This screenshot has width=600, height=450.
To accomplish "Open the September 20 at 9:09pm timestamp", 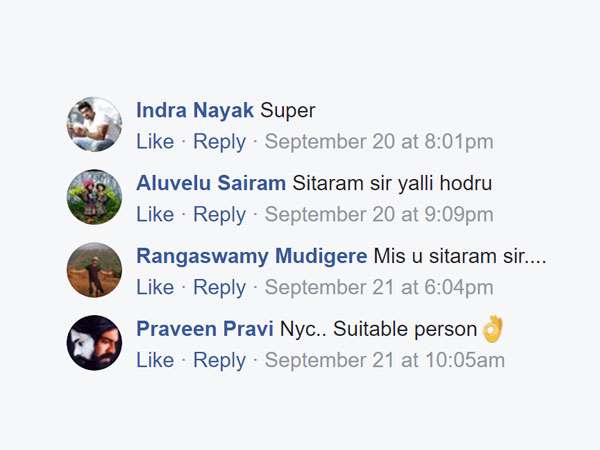I will click(379, 215).
